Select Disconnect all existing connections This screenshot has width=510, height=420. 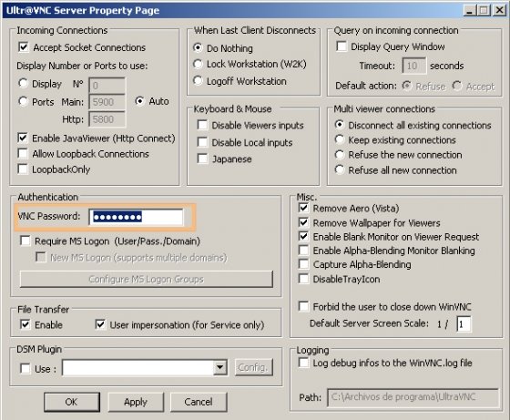339,125
